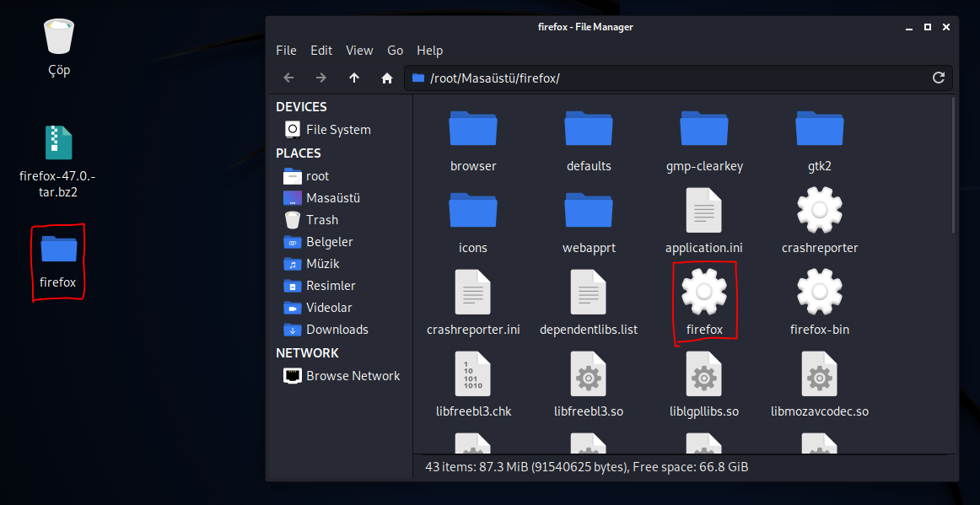Go to the Home folder
This screenshot has height=505, width=980.
point(387,78)
